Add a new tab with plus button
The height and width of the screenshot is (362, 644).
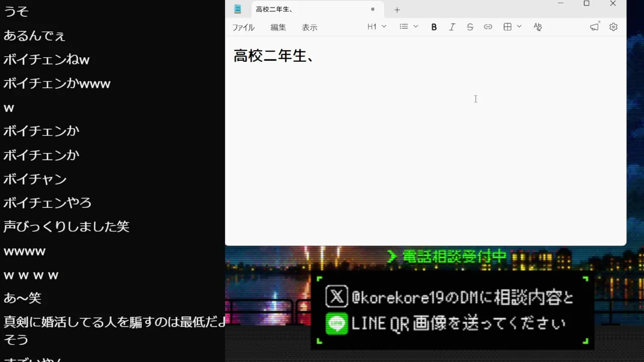tap(397, 10)
